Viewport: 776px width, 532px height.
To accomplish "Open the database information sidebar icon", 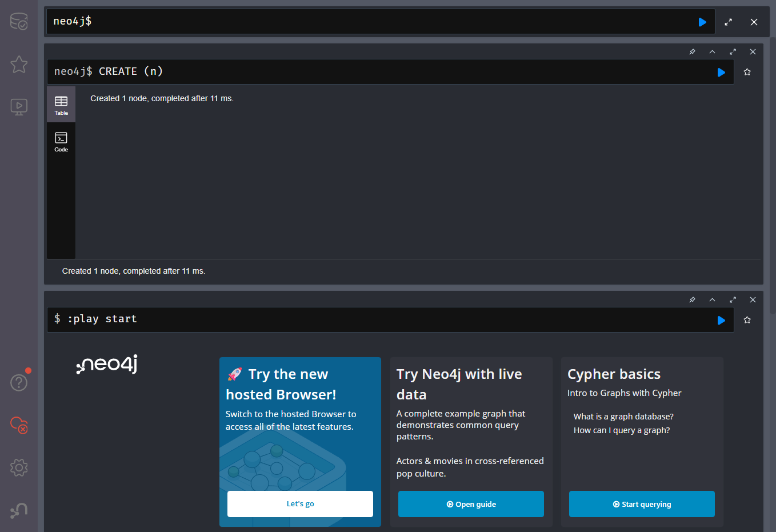I will click(19, 21).
